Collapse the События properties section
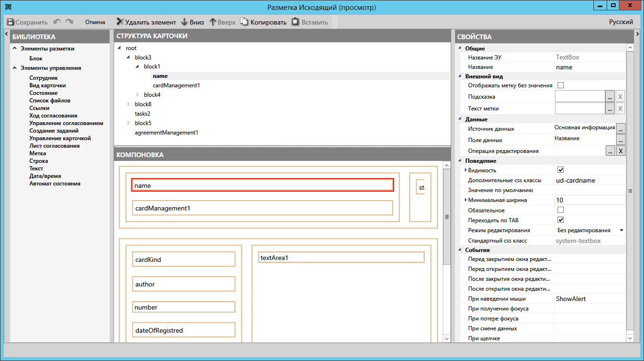The image size is (644, 361). pyautogui.click(x=459, y=250)
